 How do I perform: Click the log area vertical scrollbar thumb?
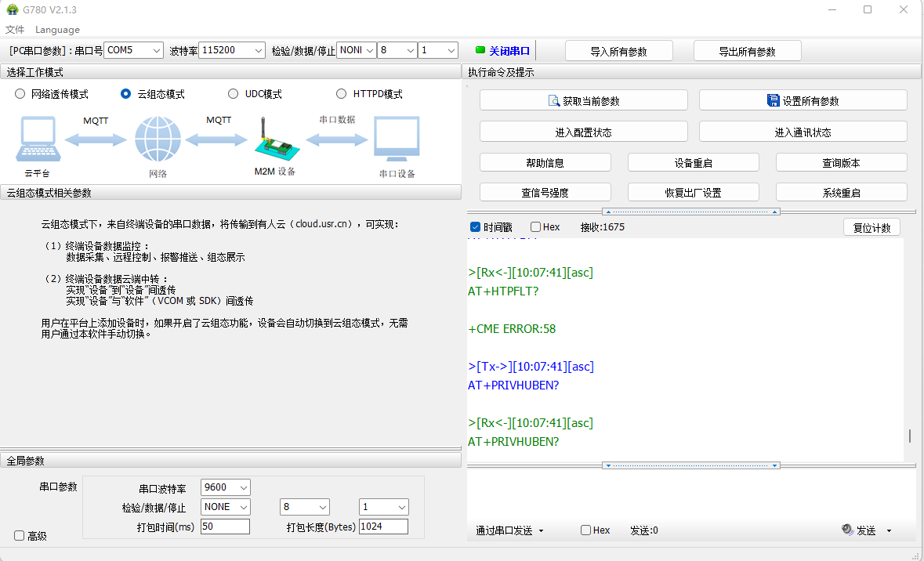(910, 436)
